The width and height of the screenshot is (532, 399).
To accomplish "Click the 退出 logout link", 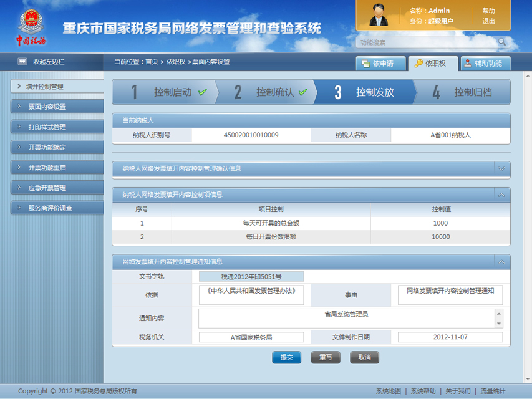I will (488, 21).
